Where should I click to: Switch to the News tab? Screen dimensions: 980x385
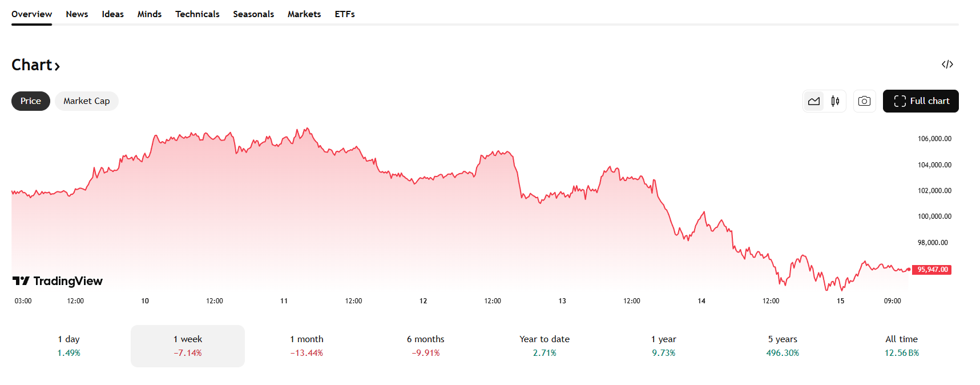(x=76, y=14)
